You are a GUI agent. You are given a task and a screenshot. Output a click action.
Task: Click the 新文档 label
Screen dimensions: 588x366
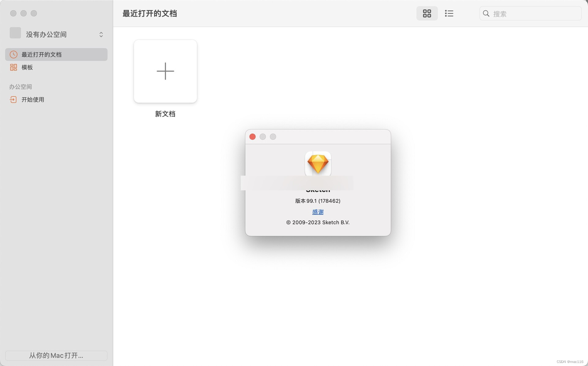tap(165, 114)
